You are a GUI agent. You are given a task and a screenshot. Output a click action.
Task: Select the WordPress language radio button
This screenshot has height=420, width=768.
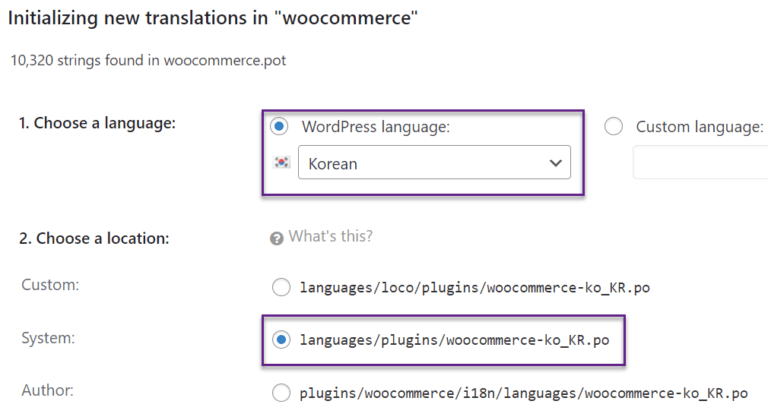[279, 126]
